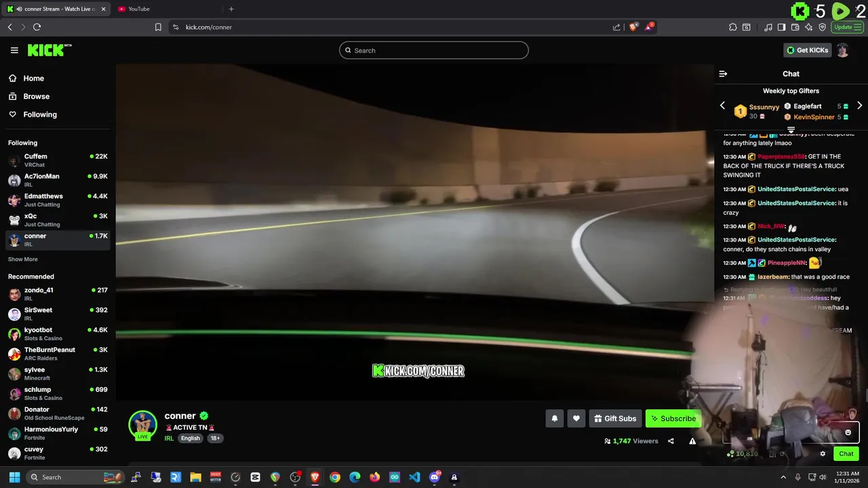The image size is (868, 488).
Task: Open schlump recommended channel
Action: click(58, 393)
